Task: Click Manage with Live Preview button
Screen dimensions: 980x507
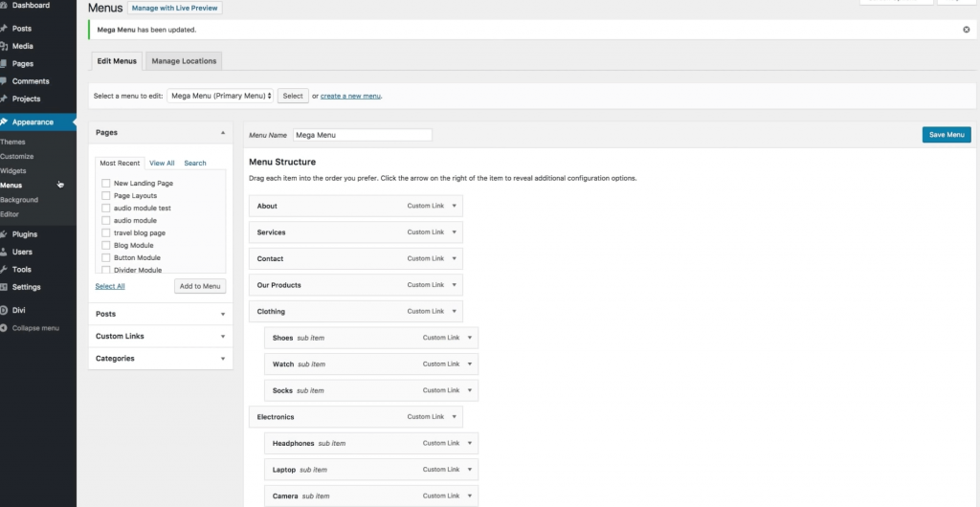Action: (x=174, y=8)
